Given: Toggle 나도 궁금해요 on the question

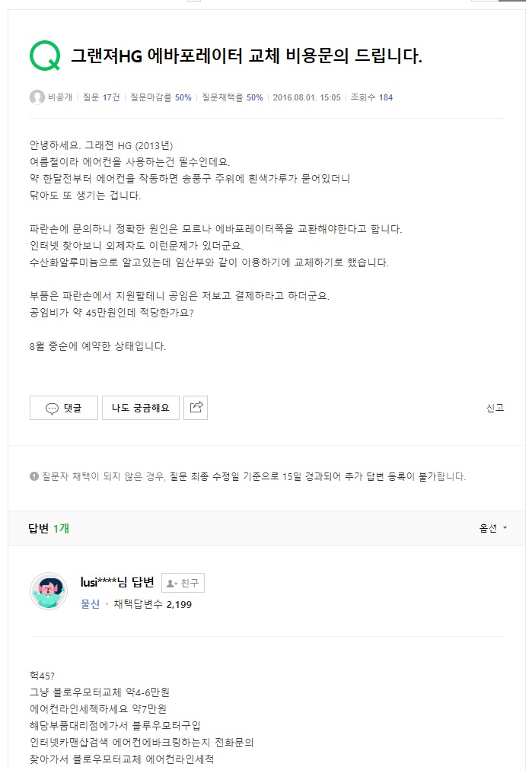Looking at the screenshot, I should (x=140, y=408).
